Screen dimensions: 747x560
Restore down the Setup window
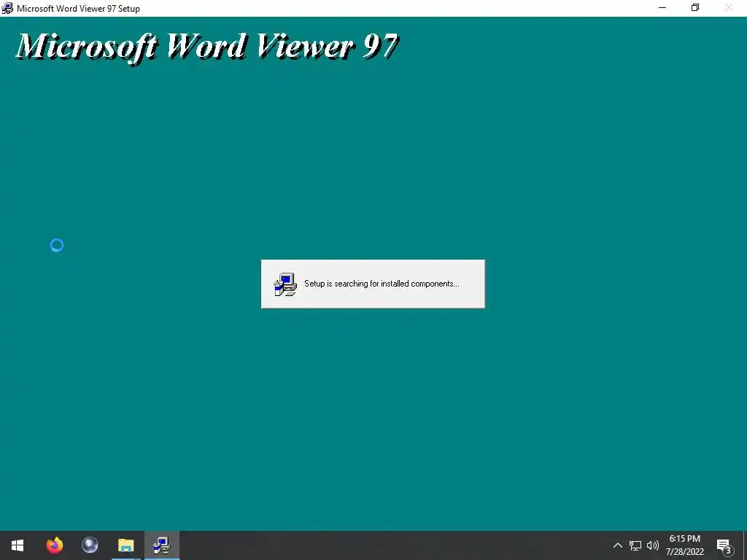pyautogui.click(x=695, y=7)
